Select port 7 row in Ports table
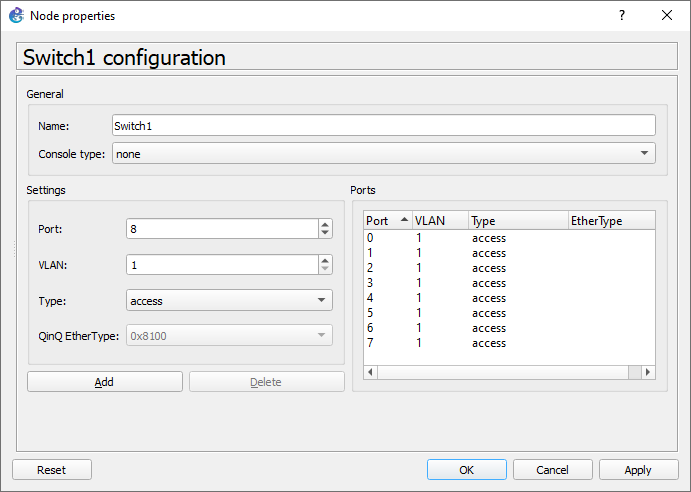691x492 pixels. 509,343
